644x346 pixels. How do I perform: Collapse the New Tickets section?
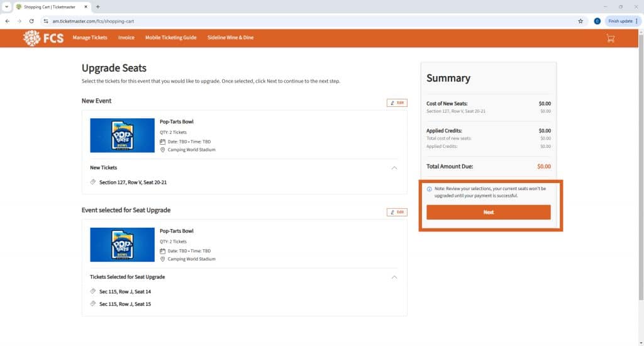point(394,168)
